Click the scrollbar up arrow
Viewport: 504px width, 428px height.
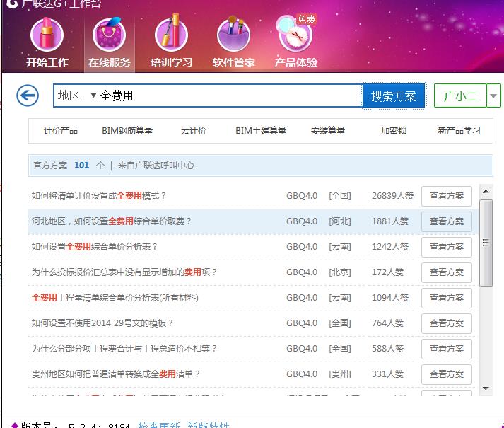tap(486, 192)
